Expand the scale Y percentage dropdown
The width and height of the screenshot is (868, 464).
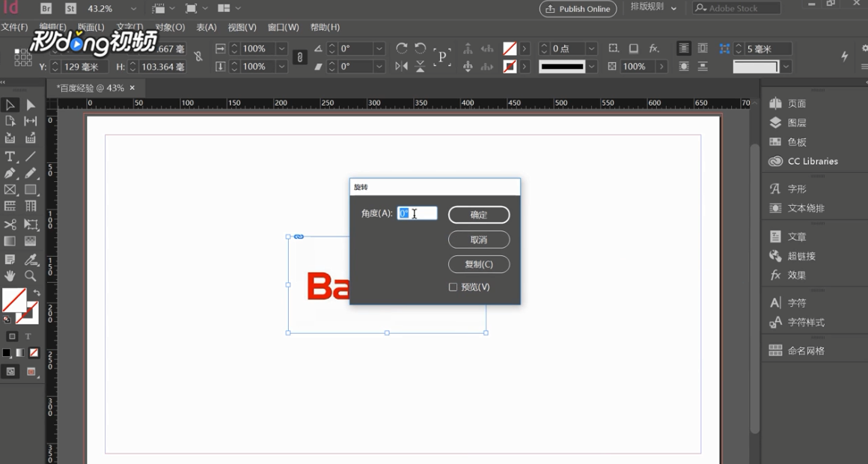tap(281, 67)
